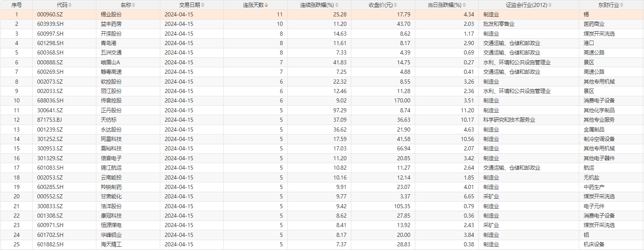Click stock code 600997.SH
This screenshot has height=250, width=644.
(x=50, y=34)
